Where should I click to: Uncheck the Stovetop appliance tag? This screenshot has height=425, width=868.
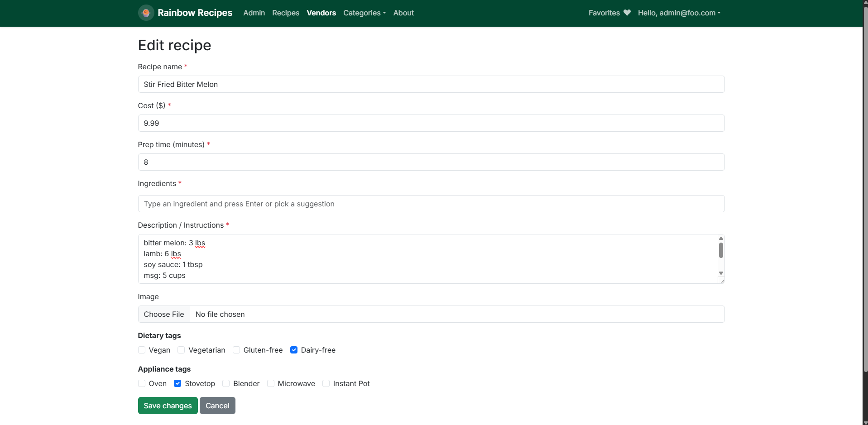177,383
